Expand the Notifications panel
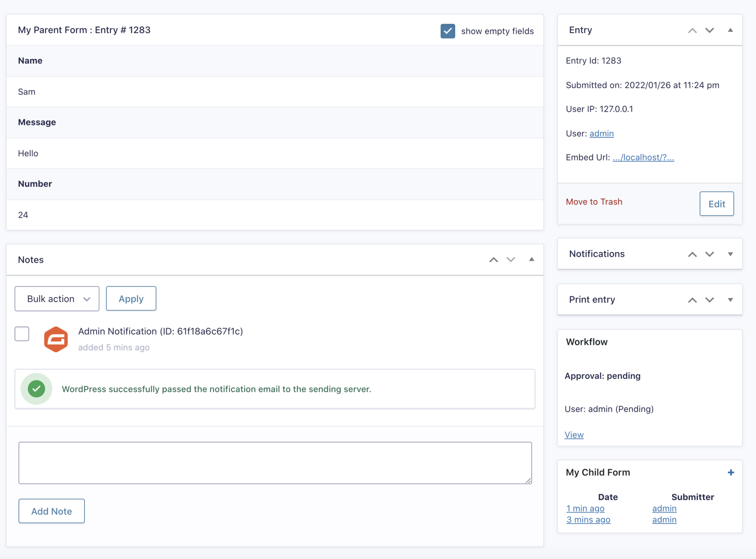 (731, 254)
